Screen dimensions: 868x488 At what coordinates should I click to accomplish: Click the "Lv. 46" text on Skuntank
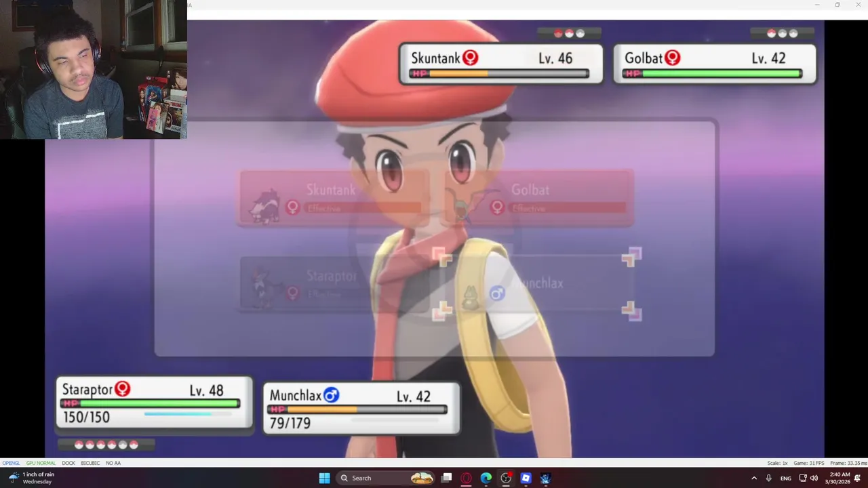555,58
